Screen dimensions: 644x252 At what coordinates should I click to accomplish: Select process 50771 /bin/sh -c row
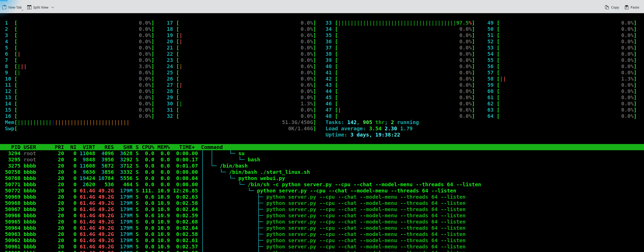(322, 184)
